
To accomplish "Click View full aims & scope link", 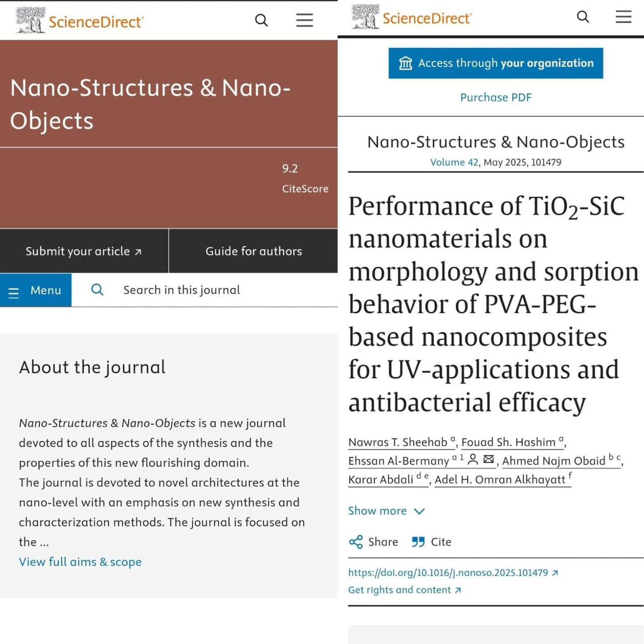I will pyautogui.click(x=80, y=561).
